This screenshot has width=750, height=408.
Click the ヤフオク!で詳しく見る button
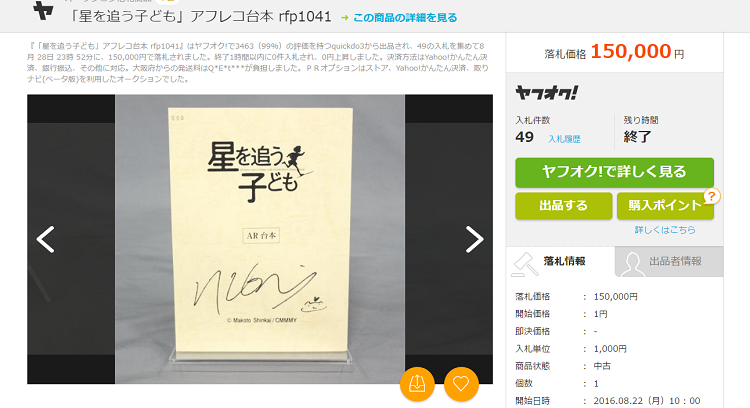click(614, 172)
